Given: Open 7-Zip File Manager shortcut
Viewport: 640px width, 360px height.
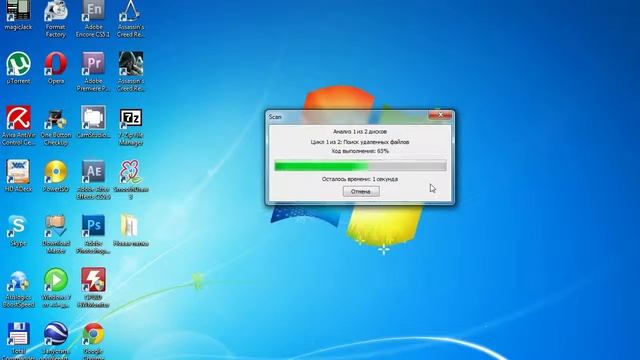Looking at the screenshot, I should [131, 127].
